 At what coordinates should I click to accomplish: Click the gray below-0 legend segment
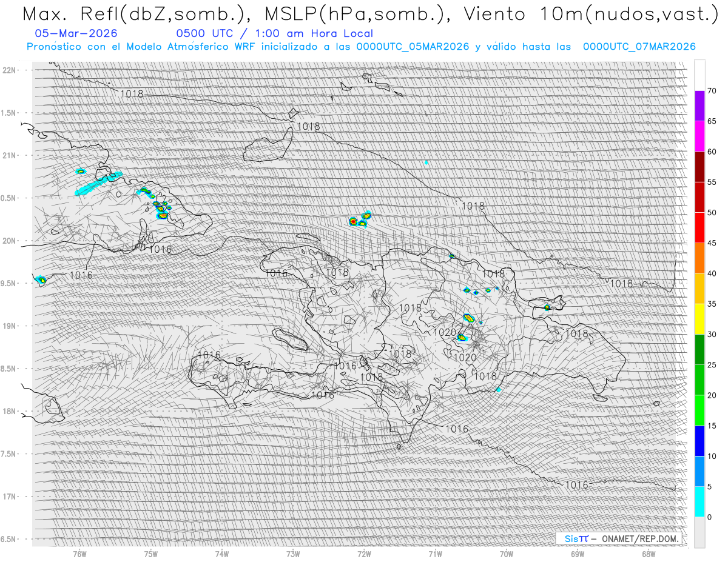[699, 532]
